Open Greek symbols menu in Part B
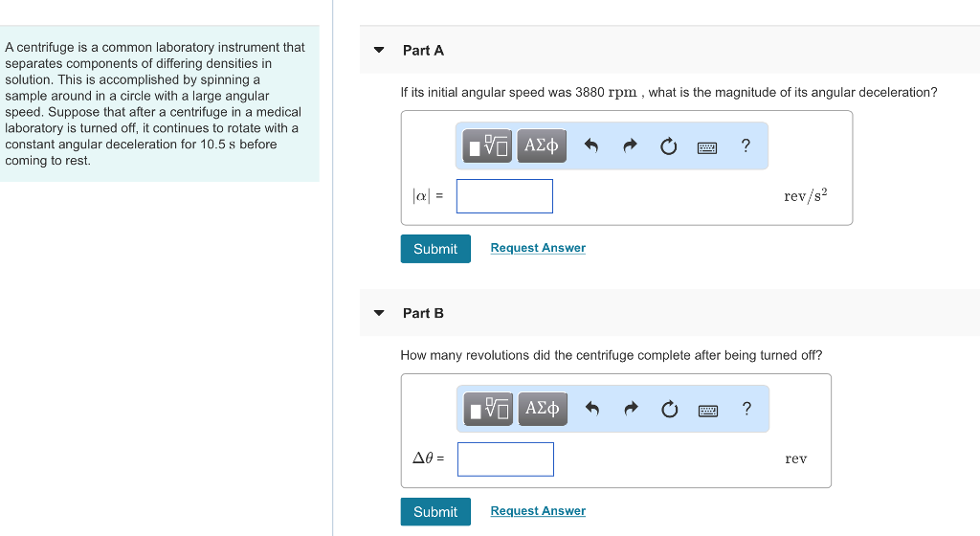980x536 pixels. [543, 410]
